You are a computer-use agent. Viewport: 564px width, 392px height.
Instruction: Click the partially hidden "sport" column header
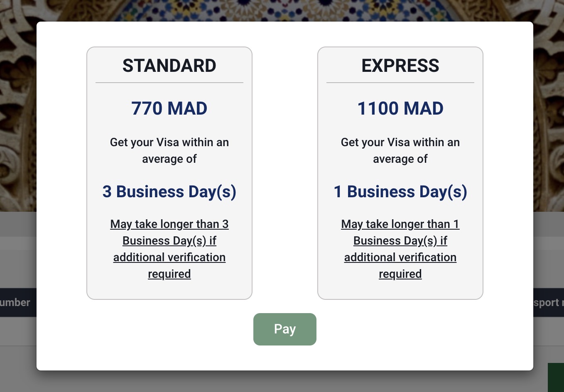point(547,302)
